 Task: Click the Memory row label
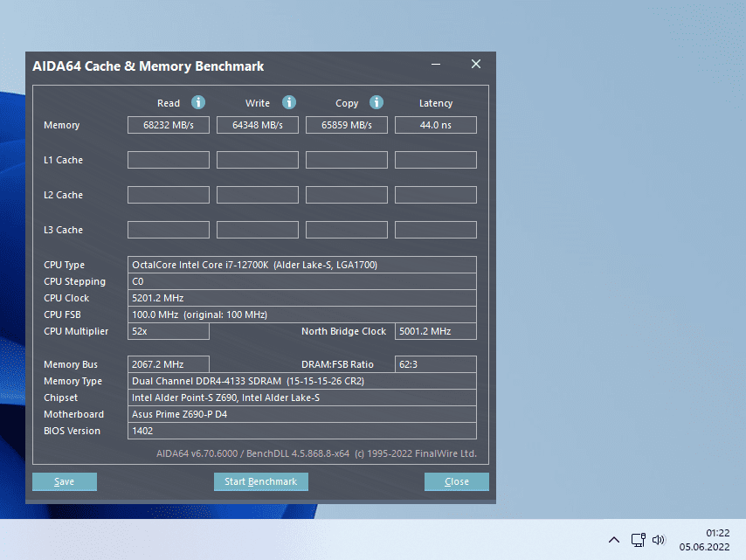62,125
